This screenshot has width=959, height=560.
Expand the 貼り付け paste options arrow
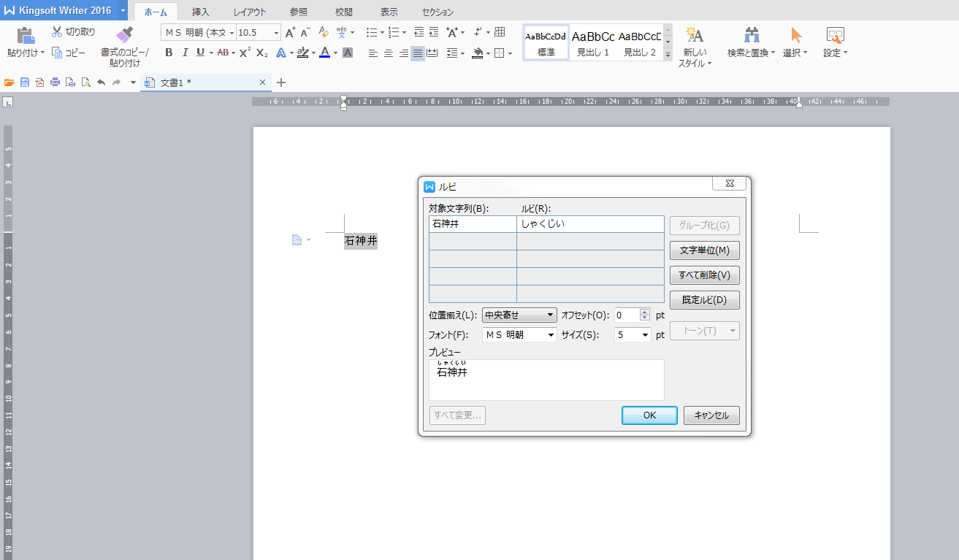(x=43, y=53)
